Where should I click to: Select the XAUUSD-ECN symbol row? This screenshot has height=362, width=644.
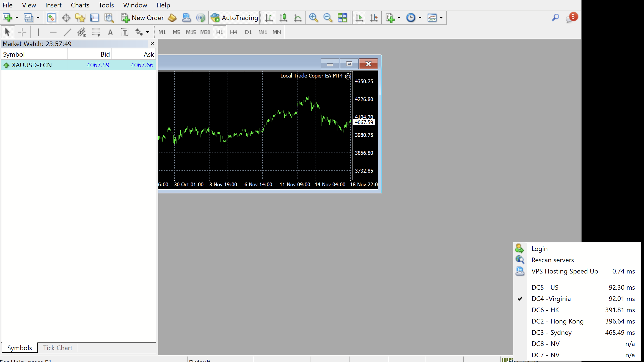pos(32,65)
